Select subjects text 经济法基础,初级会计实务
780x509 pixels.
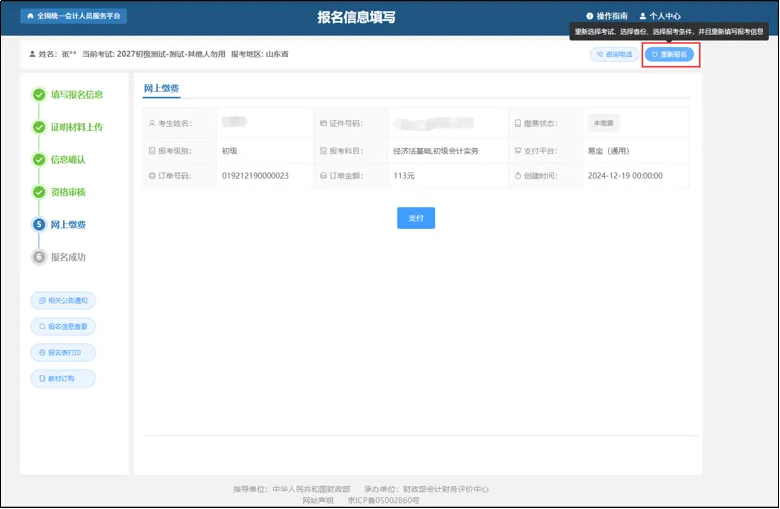(x=436, y=151)
